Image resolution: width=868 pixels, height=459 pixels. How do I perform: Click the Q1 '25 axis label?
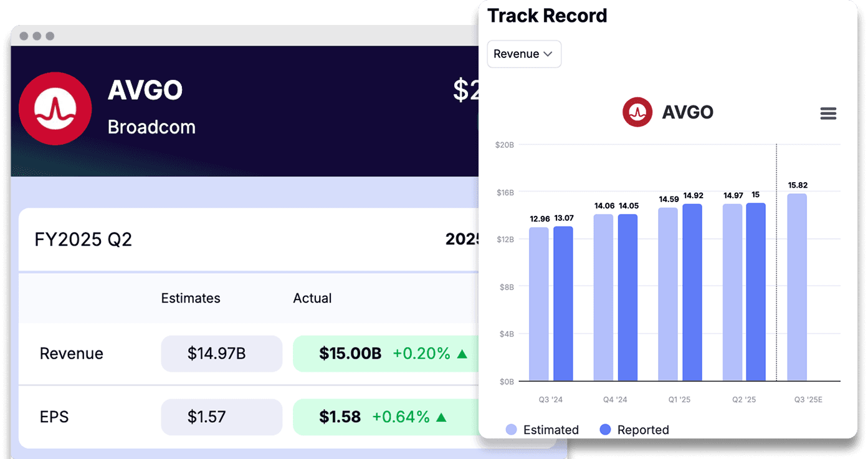point(680,399)
